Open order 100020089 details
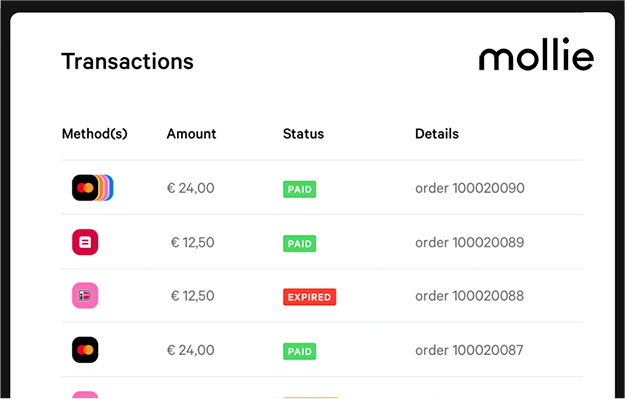 point(470,242)
